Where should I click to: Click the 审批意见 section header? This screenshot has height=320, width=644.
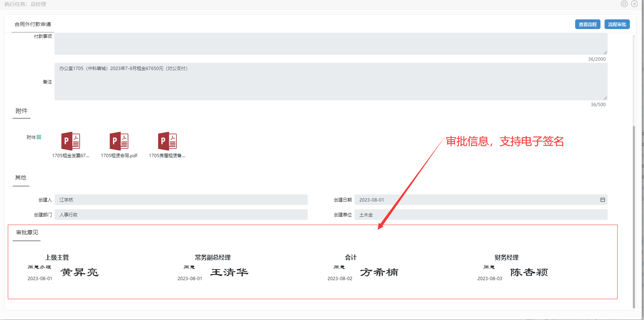pos(27,232)
